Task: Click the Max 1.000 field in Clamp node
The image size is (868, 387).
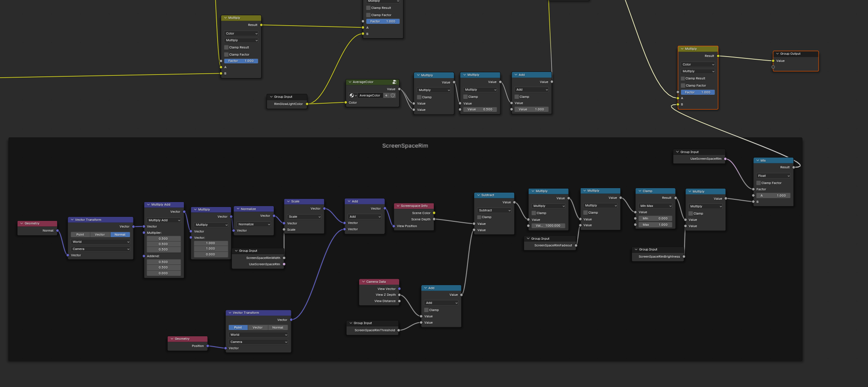Action: click(655, 225)
